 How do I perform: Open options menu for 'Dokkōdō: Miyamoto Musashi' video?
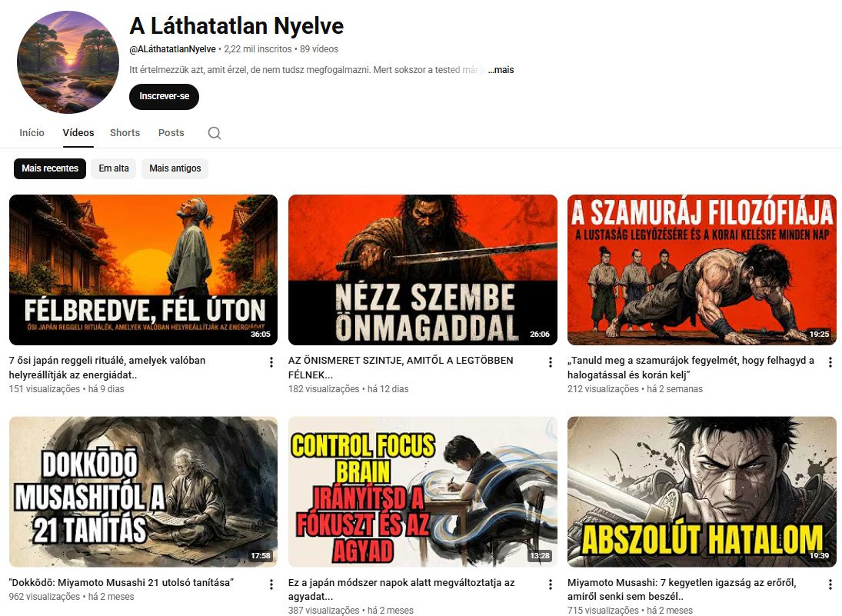coord(271,584)
